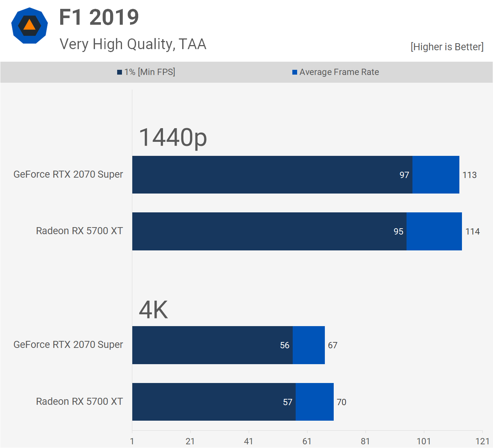Click the 114 average value beside the Radeon bar
Screen dimensions: 493x448
coord(472,232)
